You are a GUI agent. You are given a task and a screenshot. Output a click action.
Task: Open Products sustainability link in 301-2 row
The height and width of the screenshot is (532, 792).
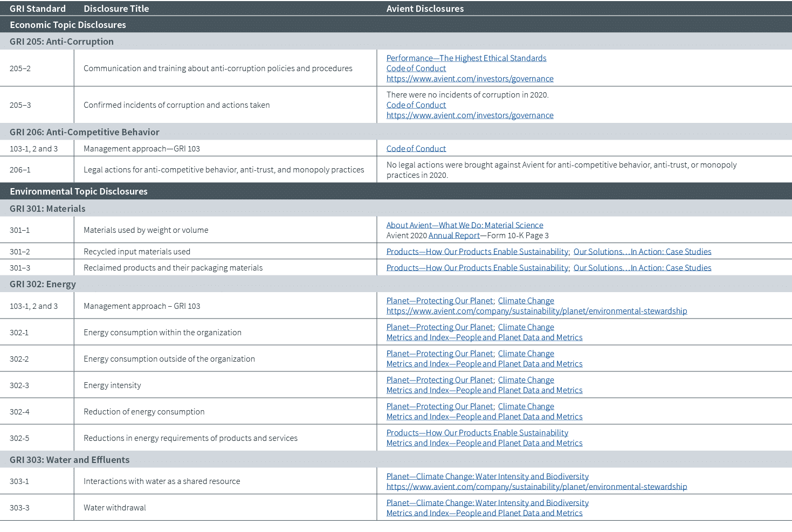point(477,252)
